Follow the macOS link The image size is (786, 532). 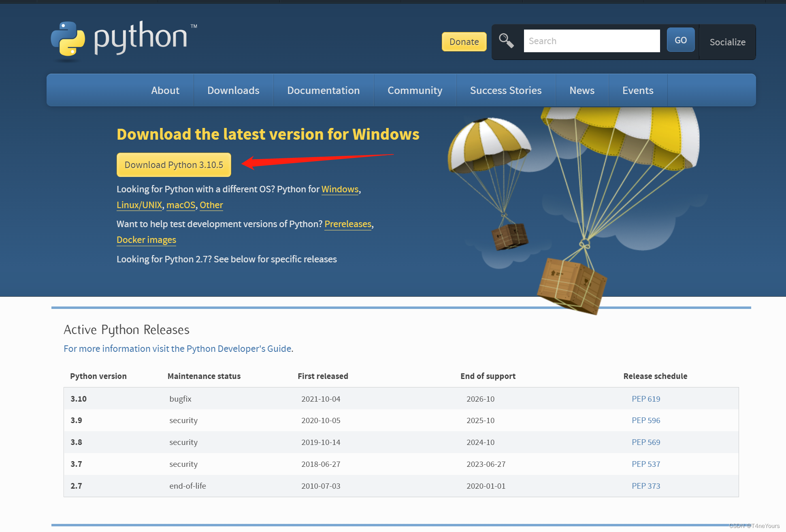(181, 205)
